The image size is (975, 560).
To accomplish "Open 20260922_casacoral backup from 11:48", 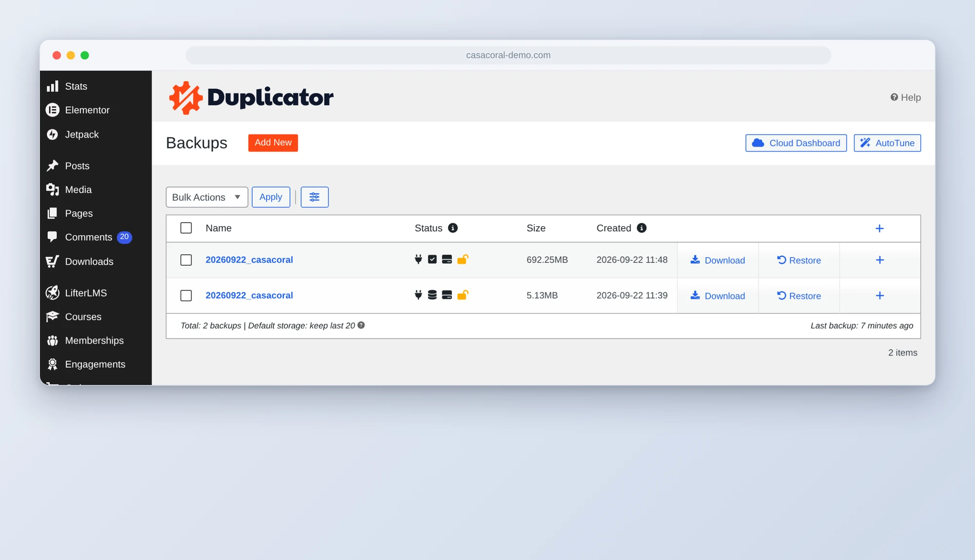I will point(249,260).
